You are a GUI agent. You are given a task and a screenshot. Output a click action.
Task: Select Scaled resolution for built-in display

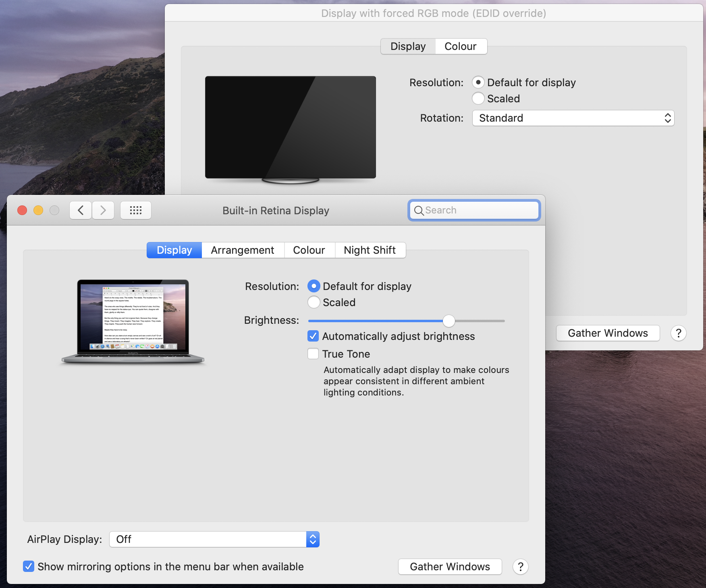click(314, 302)
